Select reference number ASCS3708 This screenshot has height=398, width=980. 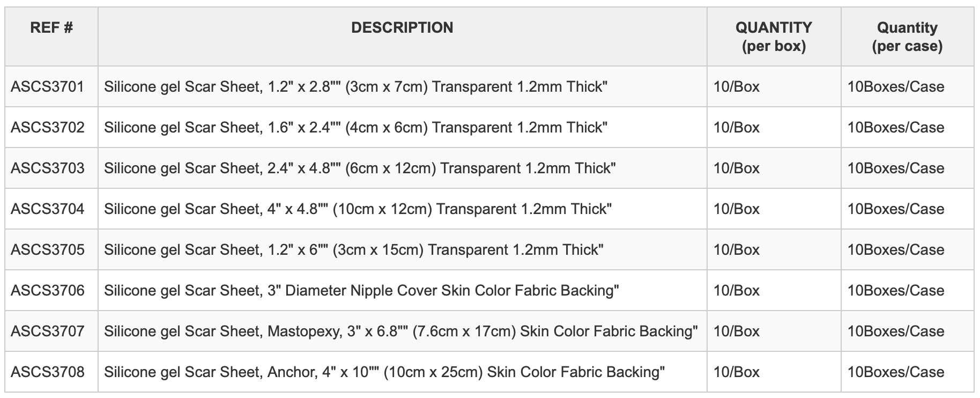pos(48,372)
